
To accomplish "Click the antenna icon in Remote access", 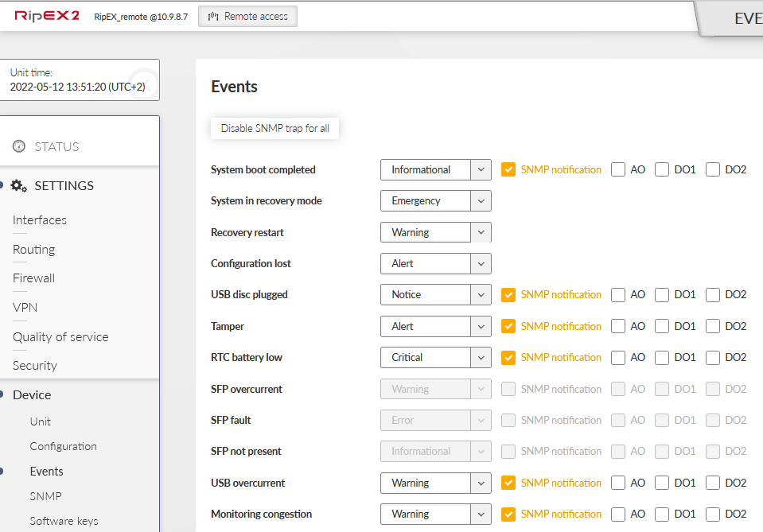I will 213,17.
